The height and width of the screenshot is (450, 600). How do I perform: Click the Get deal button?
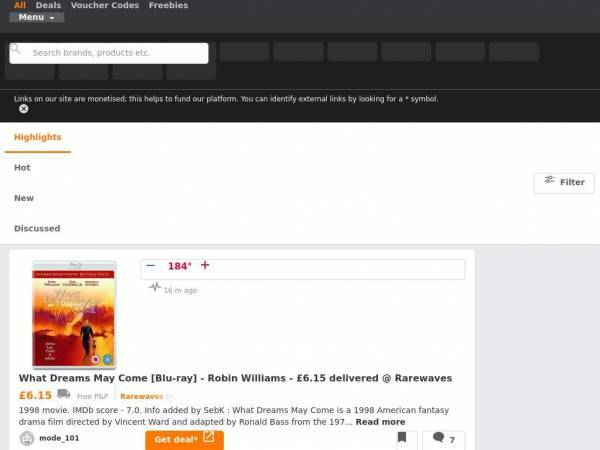[184, 440]
